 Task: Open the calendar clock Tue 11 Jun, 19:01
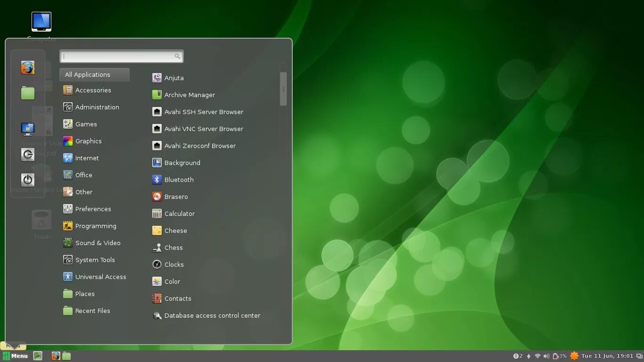(607, 356)
